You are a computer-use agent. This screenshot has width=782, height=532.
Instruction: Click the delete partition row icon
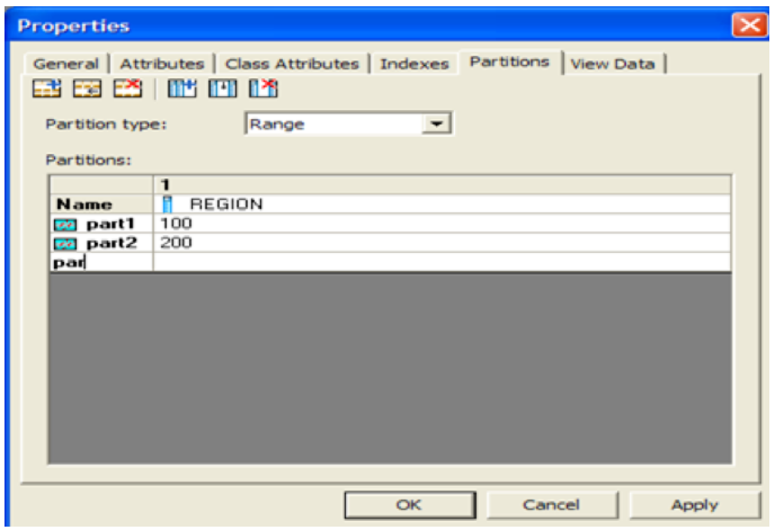(x=128, y=88)
